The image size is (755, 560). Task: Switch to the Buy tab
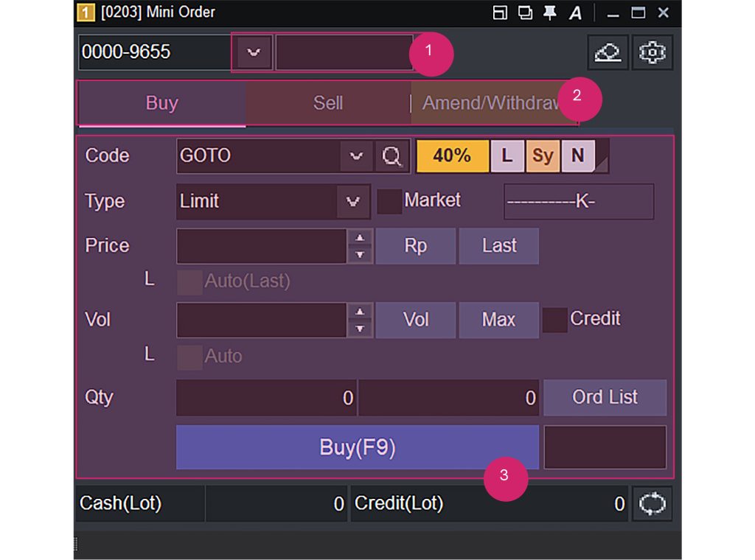coord(162,103)
